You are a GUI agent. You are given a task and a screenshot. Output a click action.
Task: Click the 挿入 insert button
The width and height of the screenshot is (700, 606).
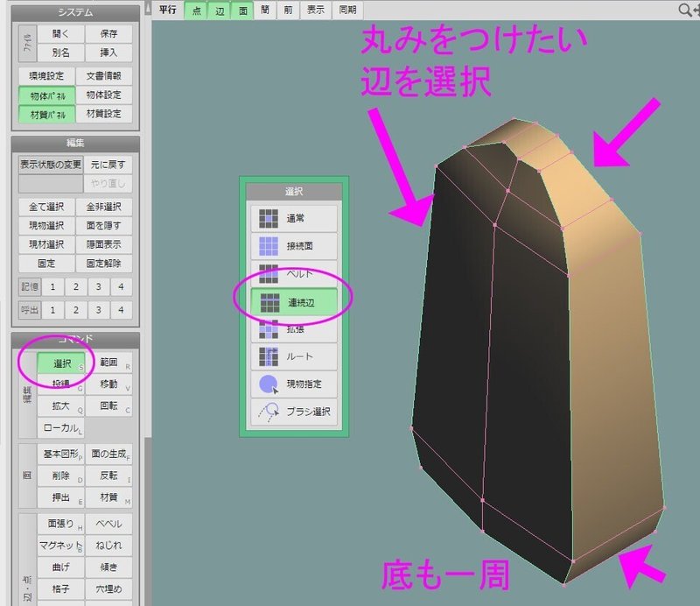[x=108, y=53]
